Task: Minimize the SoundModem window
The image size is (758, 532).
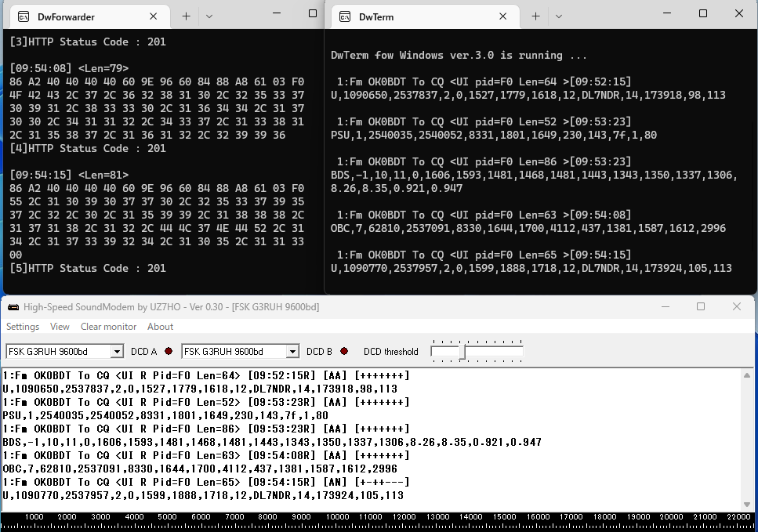Action: tap(666, 307)
